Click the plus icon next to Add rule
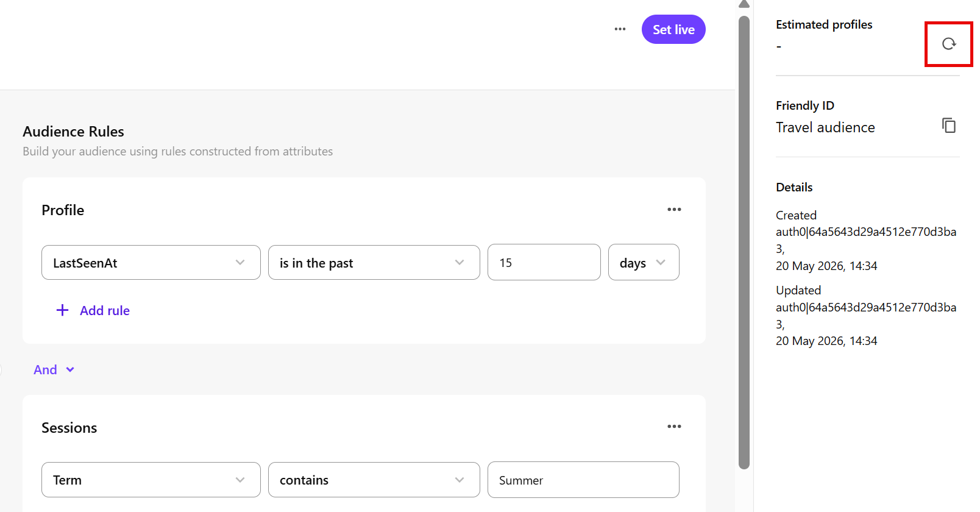The height and width of the screenshot is (512, 980). point(62,310)
